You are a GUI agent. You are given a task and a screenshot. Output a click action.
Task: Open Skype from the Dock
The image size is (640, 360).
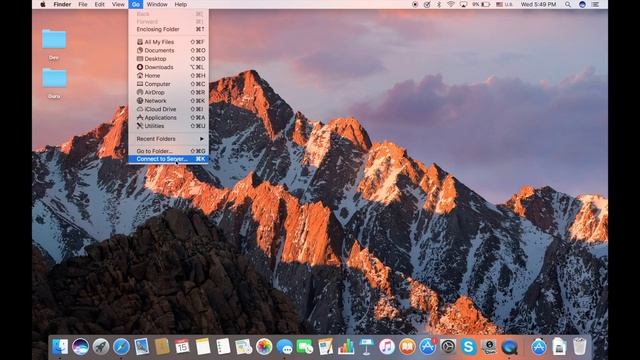click(x=468, y=347)
